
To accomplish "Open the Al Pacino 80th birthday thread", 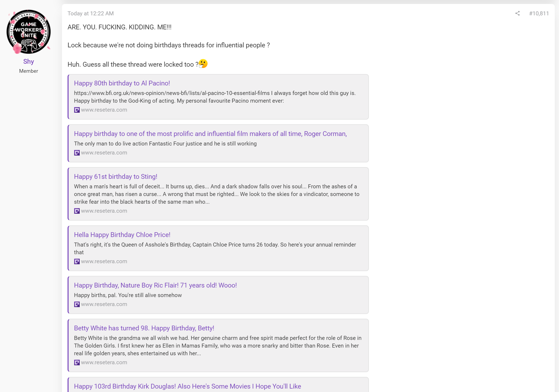I will click(x=122, y=83).
